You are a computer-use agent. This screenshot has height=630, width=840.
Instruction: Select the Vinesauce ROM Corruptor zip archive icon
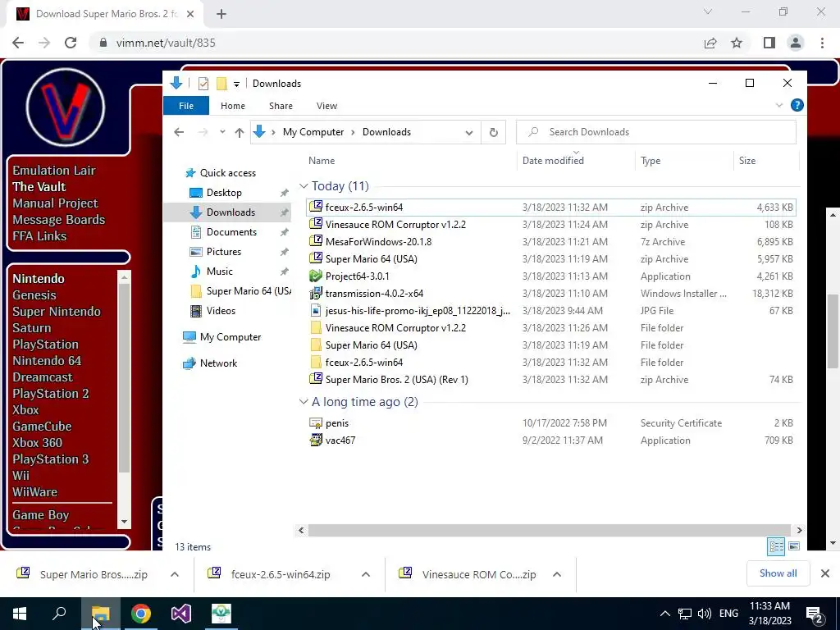point(316,224)
